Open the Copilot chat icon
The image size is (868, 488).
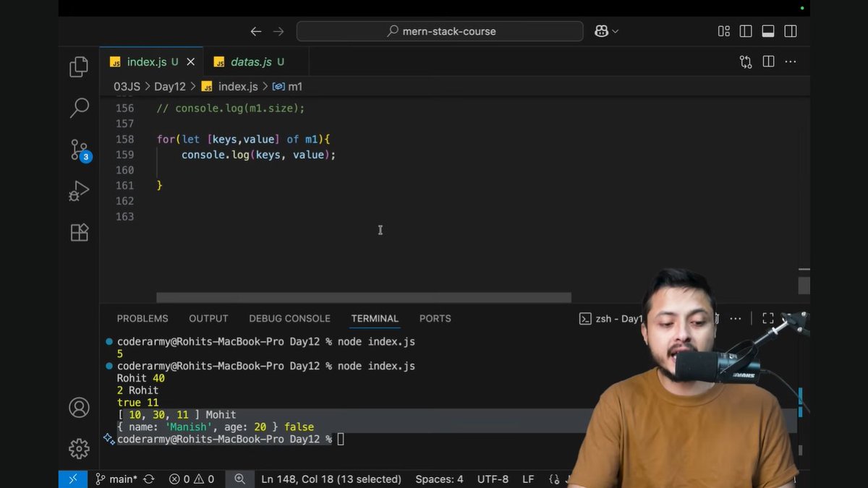[x=601, y=31]
